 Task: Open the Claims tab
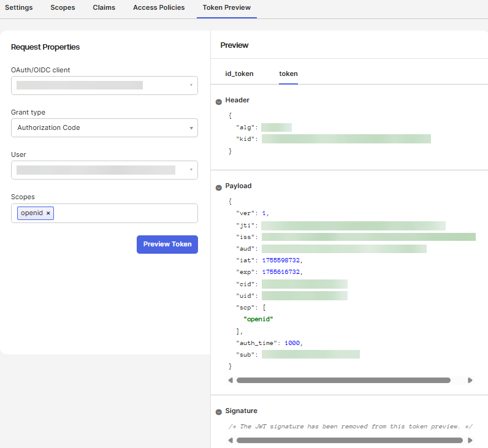(104, 7)
